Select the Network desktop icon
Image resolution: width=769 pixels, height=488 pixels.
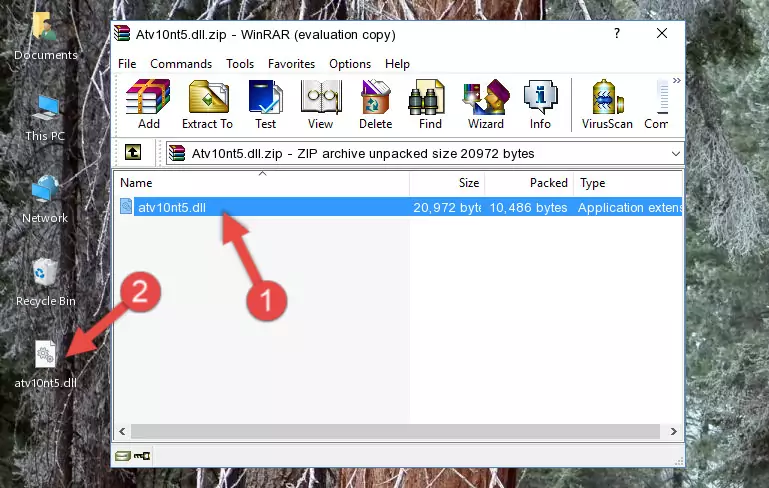click(45, 200)
